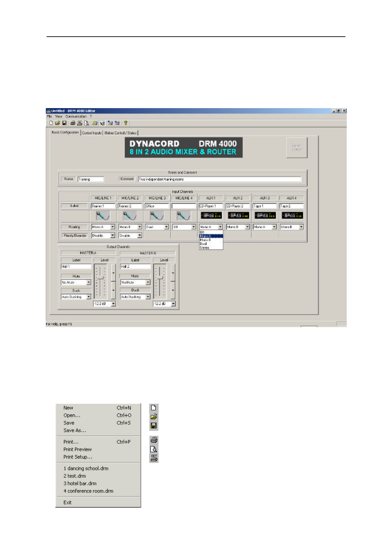
Task: Click the Comment field about training rooms
Action: (x=220, y=179)
